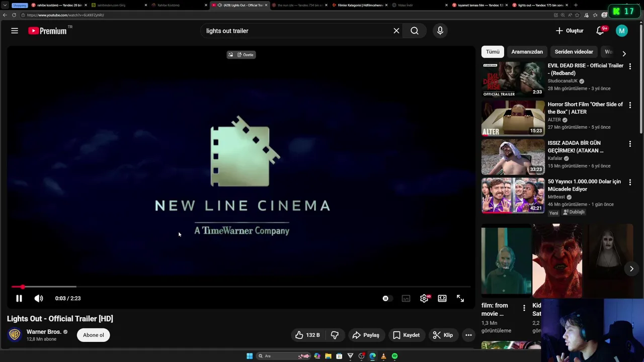Clear the search box with the X icon
The image size is (644, 362).
[396, 31]
